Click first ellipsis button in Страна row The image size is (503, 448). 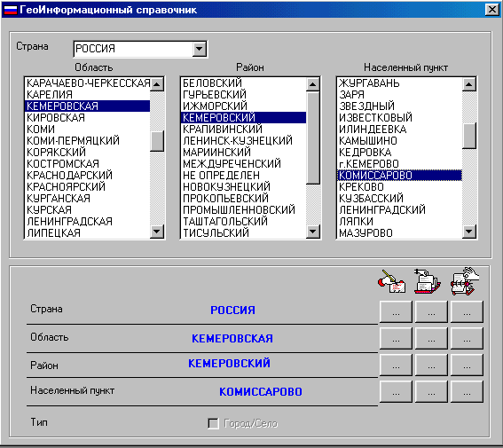point(396,311)
